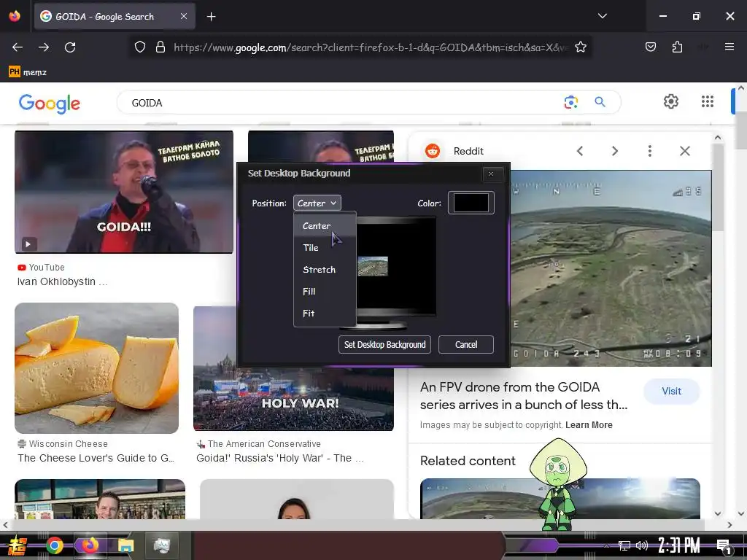
Task: Bookmark this page with the star
Action: [580, 47]
